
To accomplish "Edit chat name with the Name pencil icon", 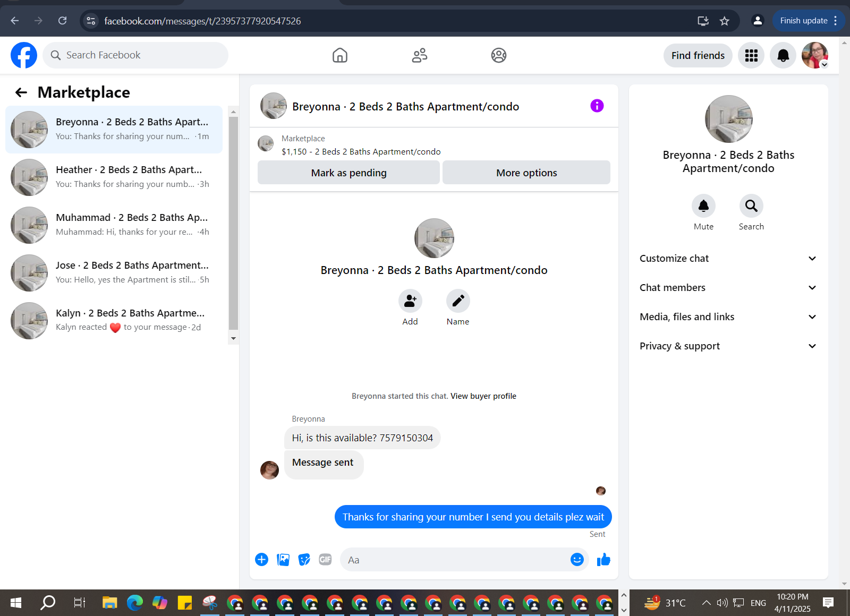I will [458, 301].
